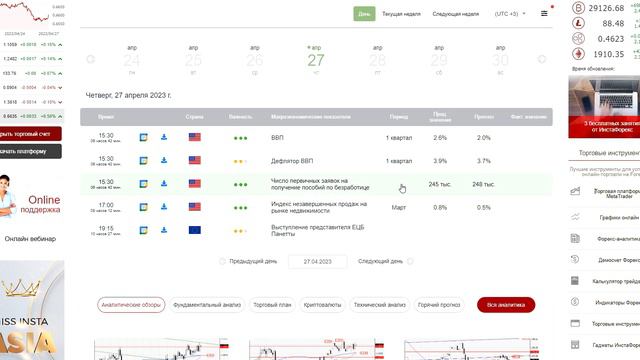Select Следующий день radio circle
The image size is (640, 360).
pos(410,261)
